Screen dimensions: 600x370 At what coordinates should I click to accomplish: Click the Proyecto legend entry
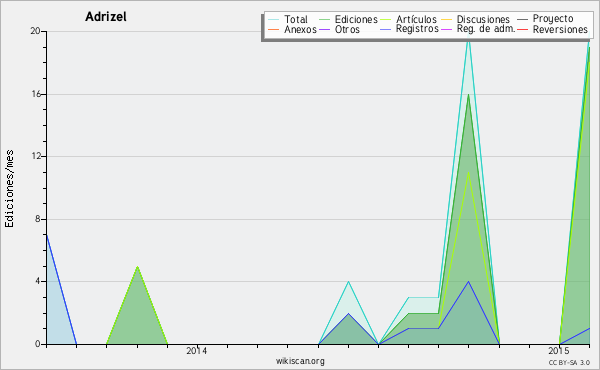545,18
